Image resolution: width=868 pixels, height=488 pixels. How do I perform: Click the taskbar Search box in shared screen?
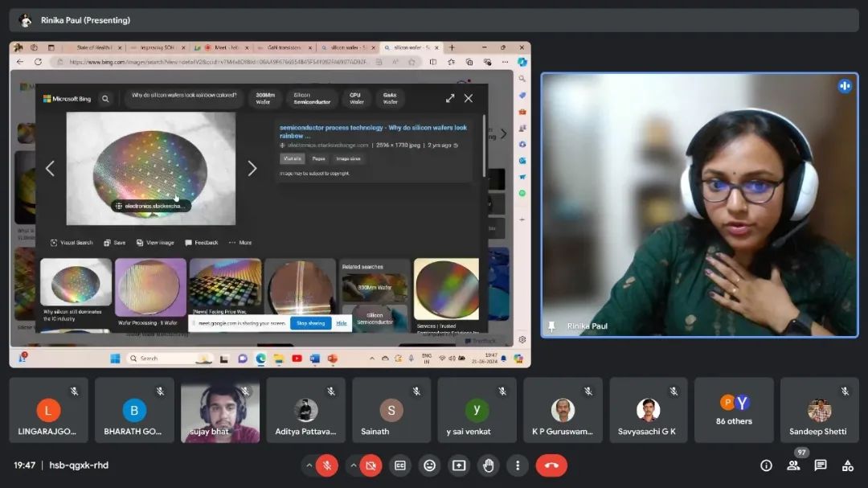coord(170,359)
